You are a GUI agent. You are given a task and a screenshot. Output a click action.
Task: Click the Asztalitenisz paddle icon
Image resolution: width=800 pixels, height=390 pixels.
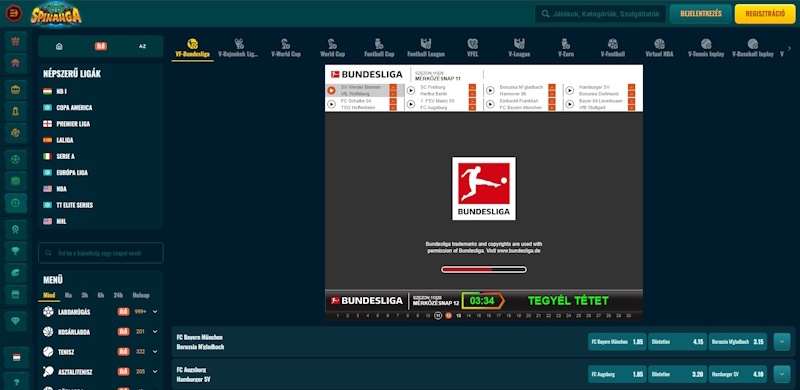[x=48, y=372]
